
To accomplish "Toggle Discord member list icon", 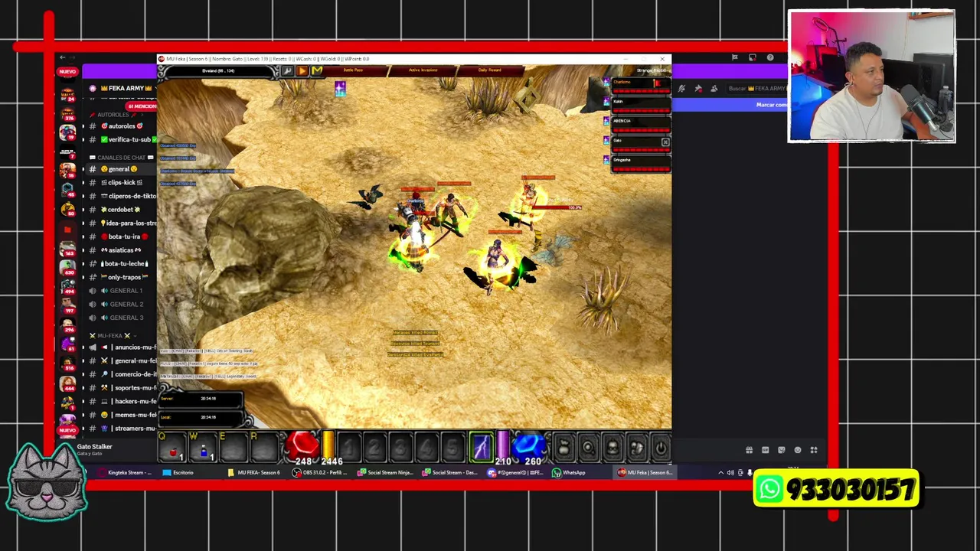I will click(714, 89).
